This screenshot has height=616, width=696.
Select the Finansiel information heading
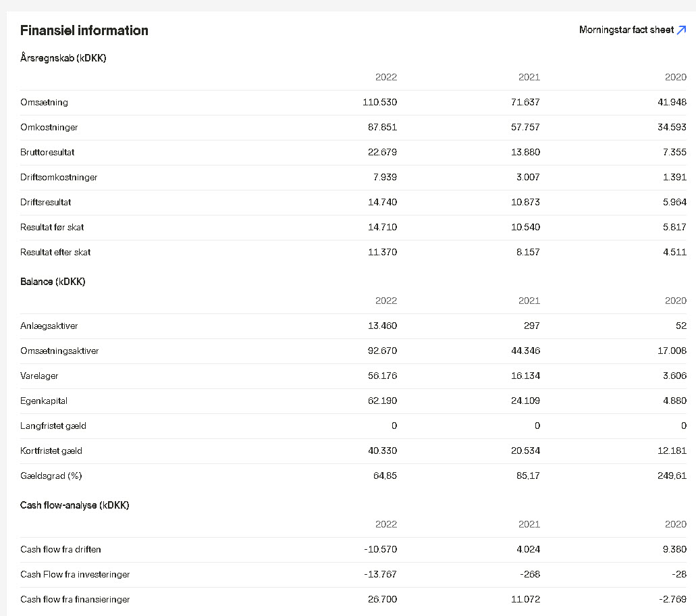pos(84,30)
